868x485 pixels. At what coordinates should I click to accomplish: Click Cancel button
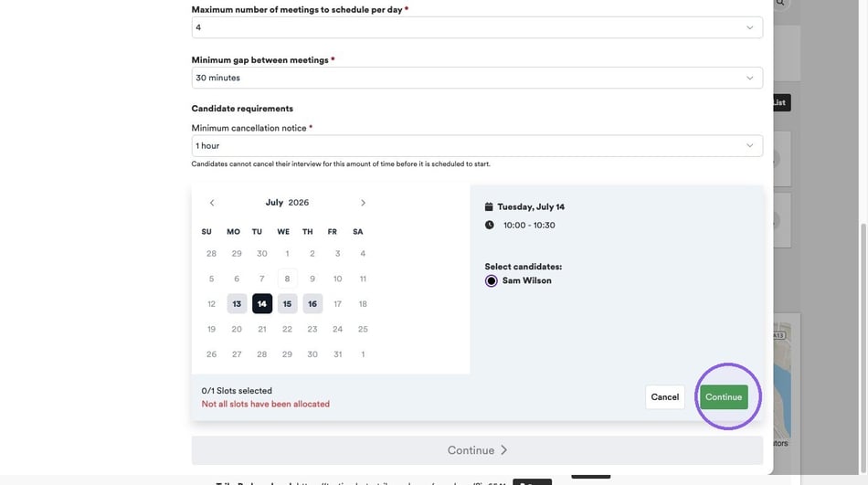tap(665, 397)
